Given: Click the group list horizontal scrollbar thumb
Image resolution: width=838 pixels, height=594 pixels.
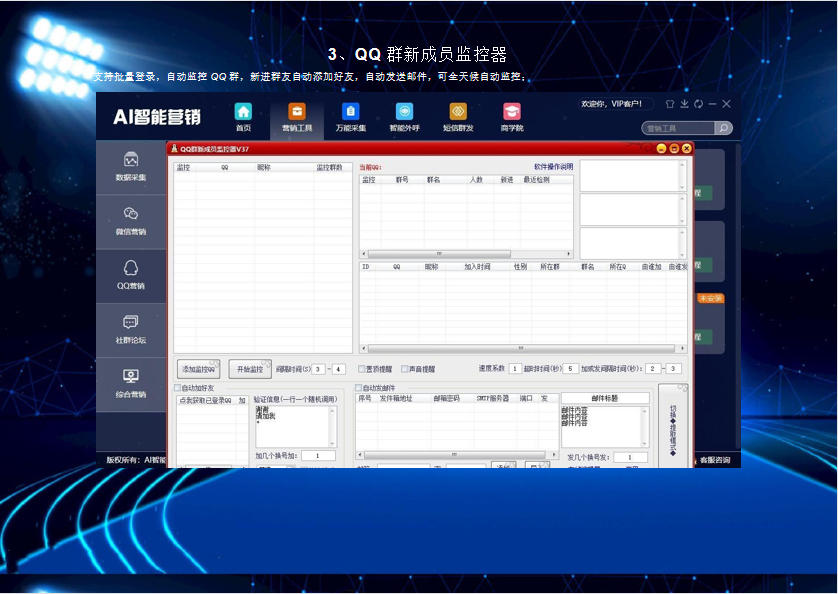Looking at the screenshot, I should point(439,254).
